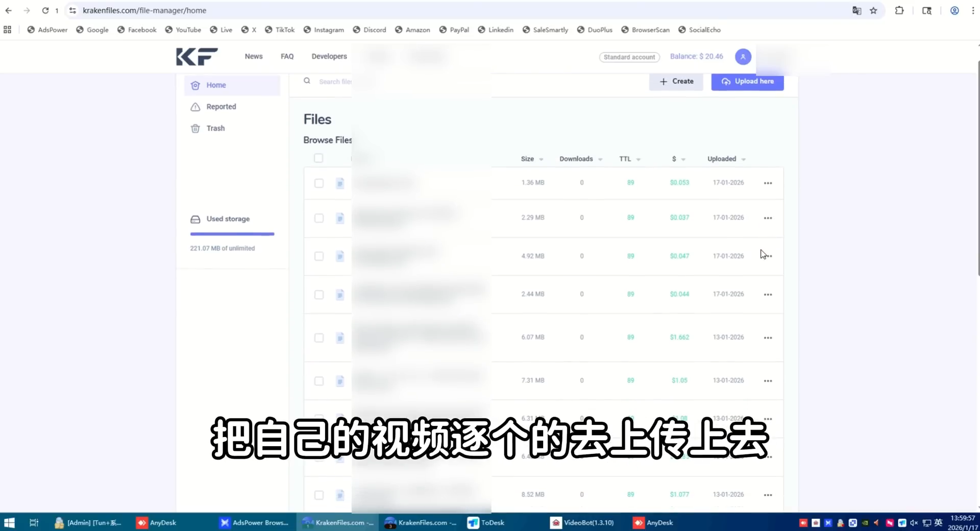Image resolution: width=980 pixels, height=531 pixels.
Task: Sort files by $ earnings column
Action: (678, 159)
